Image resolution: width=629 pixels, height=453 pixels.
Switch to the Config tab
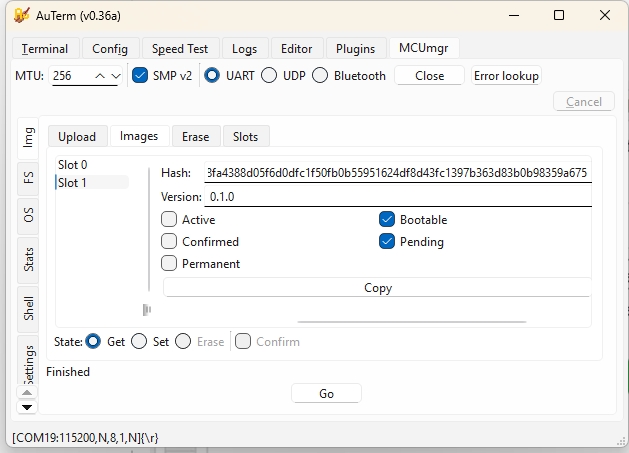click(110, 48)
